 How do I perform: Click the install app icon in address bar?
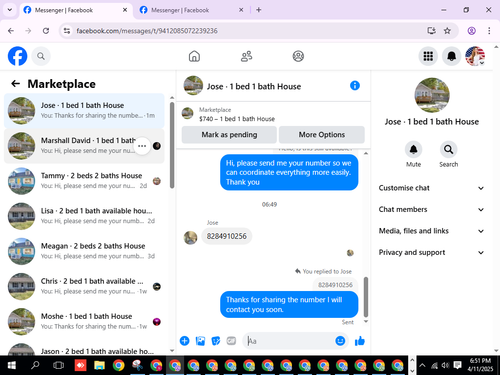coord(431,31)
